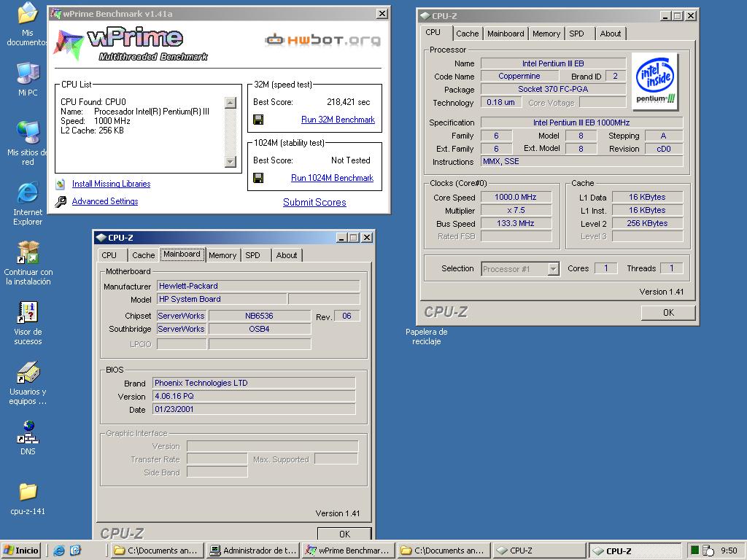
Task: Click Internet Explorer quick launch icon
Action: point(59,551)
